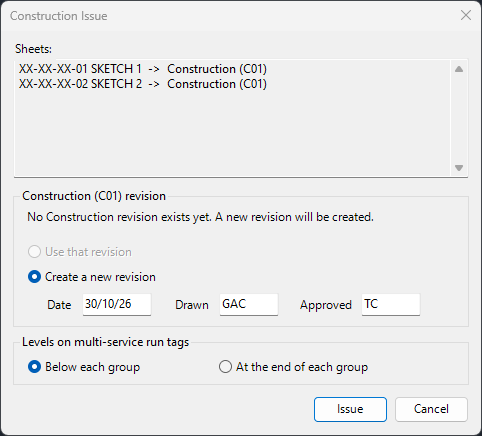
Task: Click the sheets list scroll up arrow
Action: (x=459, y=69)
